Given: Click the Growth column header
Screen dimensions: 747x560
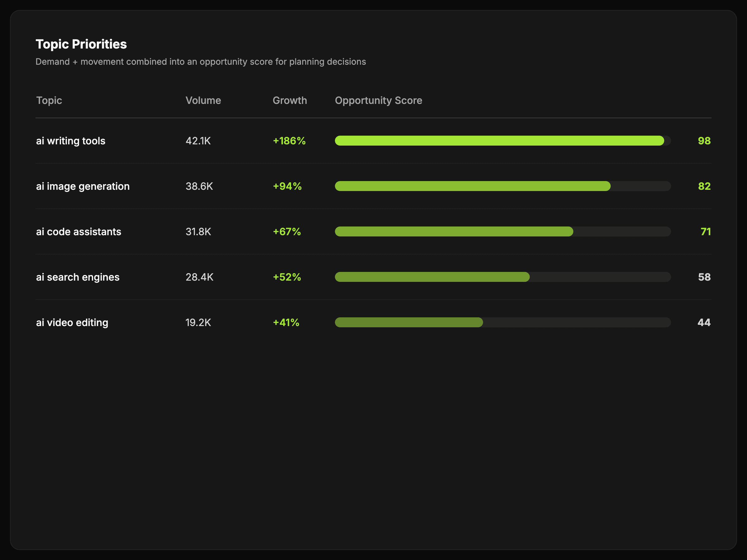Looking at the screenshot, I should pos(289,100).
